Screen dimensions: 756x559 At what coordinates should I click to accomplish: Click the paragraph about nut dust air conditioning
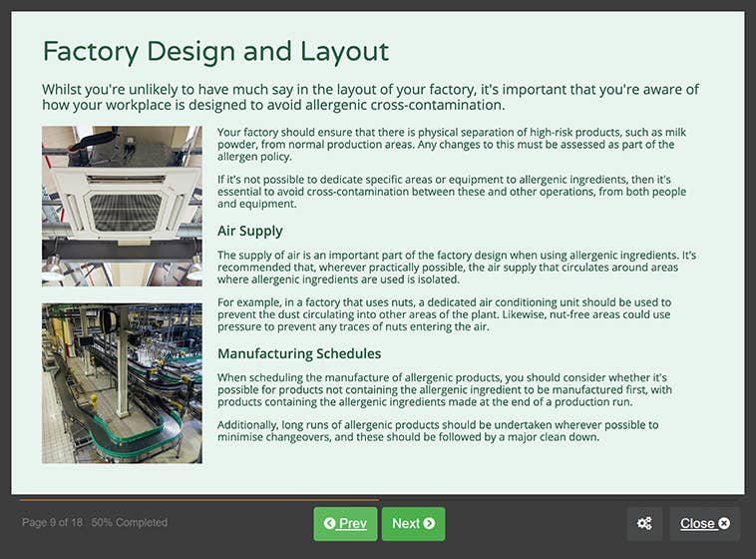tap(444, 314)
